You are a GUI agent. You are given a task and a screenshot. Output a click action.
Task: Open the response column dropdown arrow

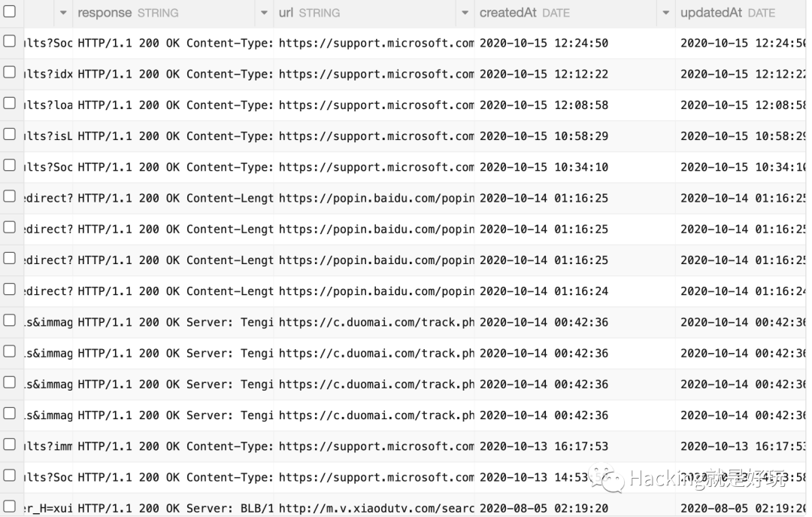click(264, 13)
